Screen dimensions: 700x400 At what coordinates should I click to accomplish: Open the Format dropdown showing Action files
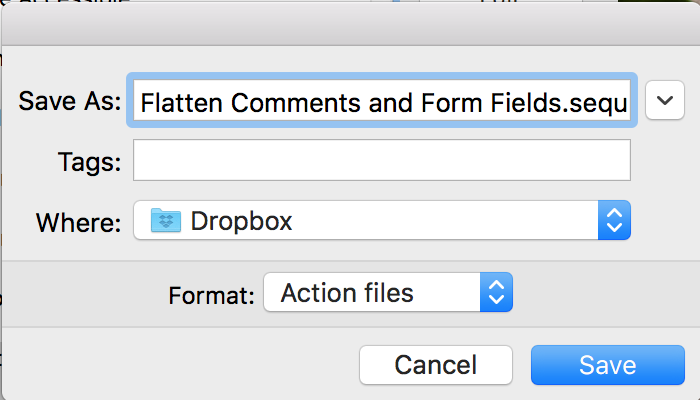[x=388, y=293]
